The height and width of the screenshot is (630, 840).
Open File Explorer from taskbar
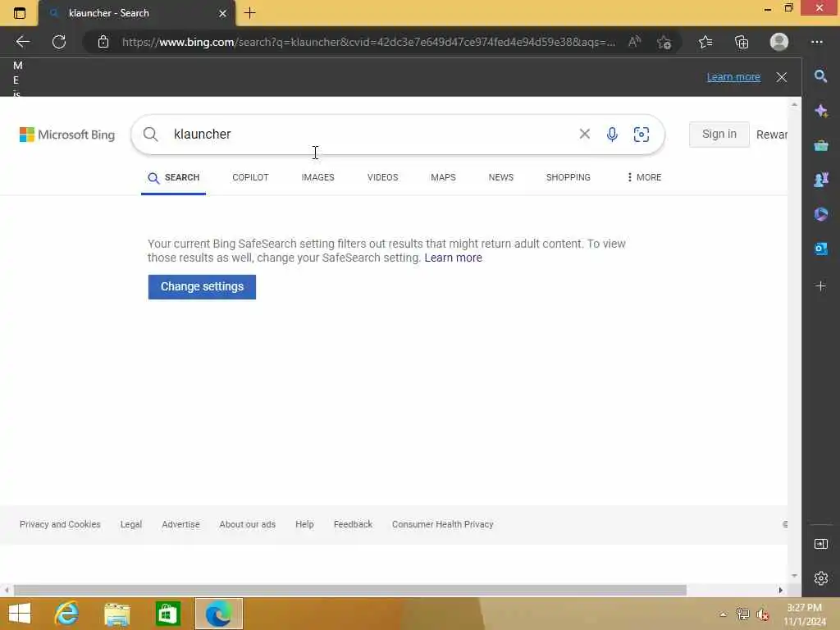(x=116, y=614)
